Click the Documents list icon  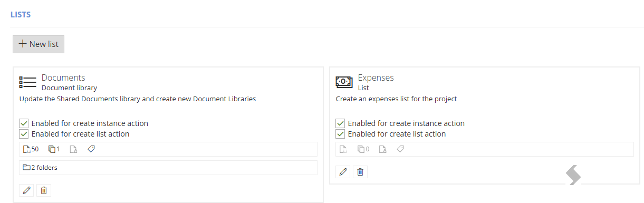pyautogui.click(x=27, y=82)
